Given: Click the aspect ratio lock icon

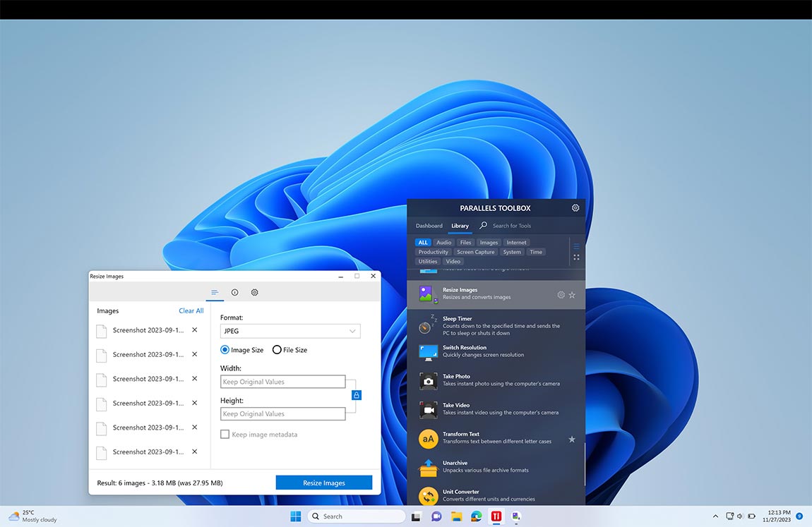Looking at the screenshot, I should point(356,395).
